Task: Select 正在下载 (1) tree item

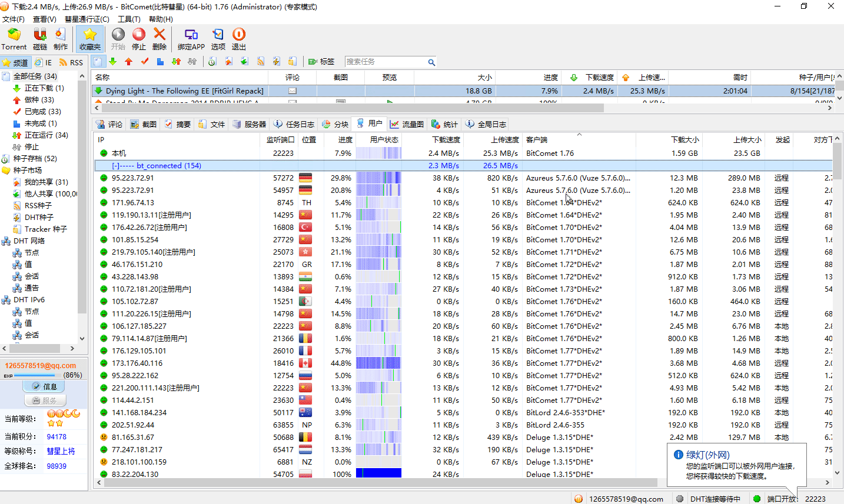Action: (44, 88)
